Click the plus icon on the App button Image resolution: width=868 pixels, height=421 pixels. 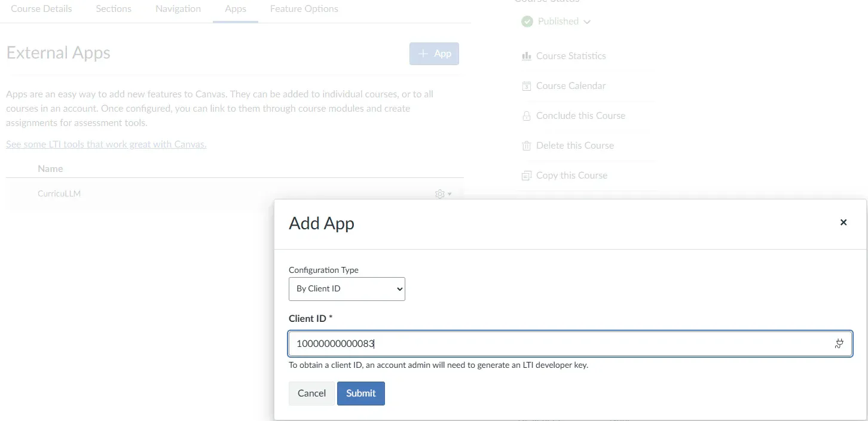point(424,53)
